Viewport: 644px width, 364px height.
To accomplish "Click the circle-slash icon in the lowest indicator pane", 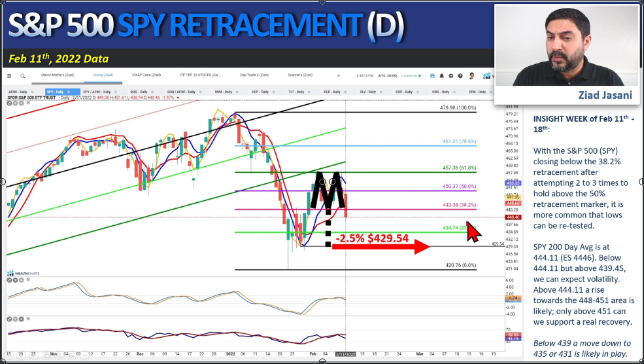I will [9, 319].
